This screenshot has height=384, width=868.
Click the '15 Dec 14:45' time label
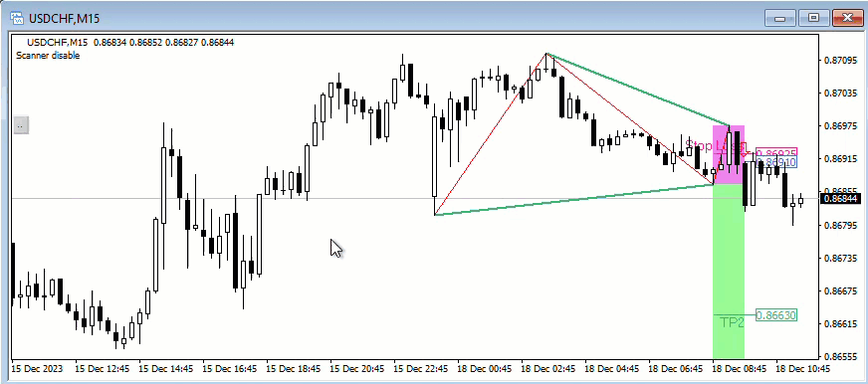coord(166,368)
